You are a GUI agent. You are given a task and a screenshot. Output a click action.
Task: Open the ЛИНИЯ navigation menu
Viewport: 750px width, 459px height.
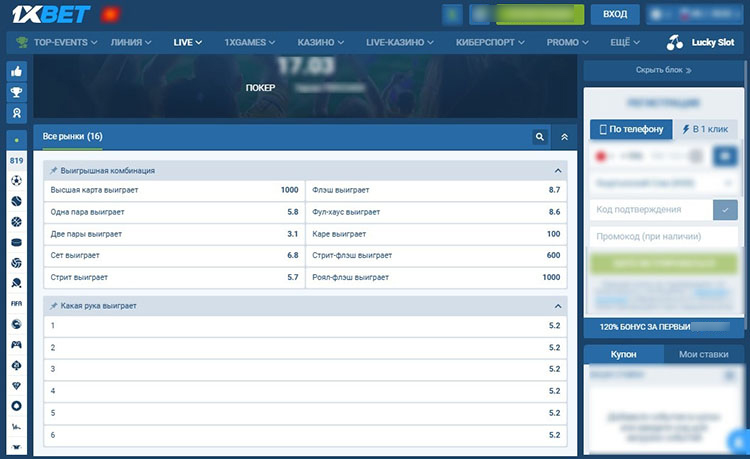click(132, 43)
